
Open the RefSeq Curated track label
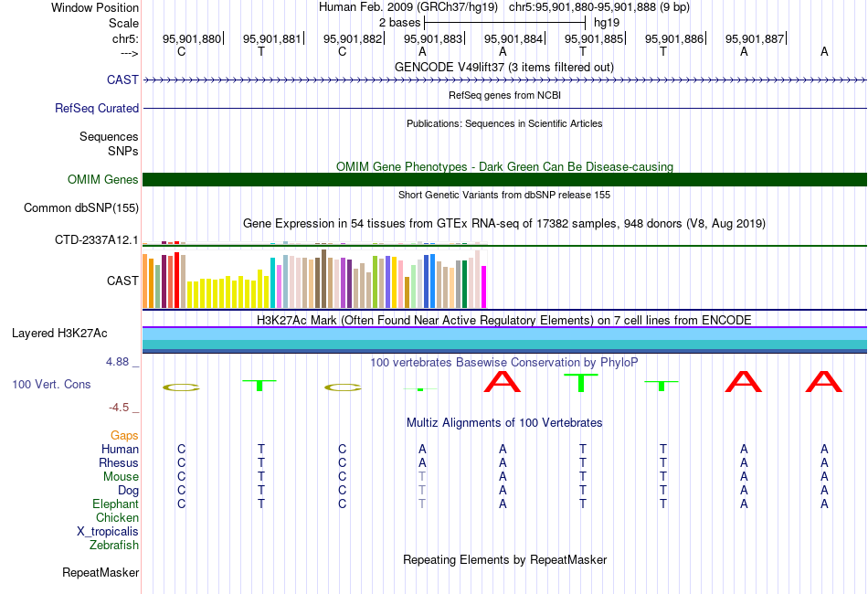tap(96, 108)
